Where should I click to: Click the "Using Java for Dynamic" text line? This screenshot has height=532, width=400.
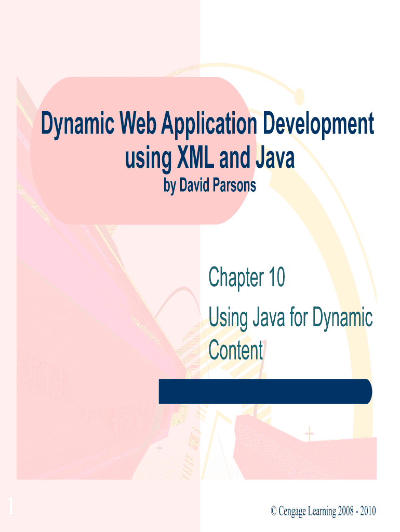(x=290, y=317)
